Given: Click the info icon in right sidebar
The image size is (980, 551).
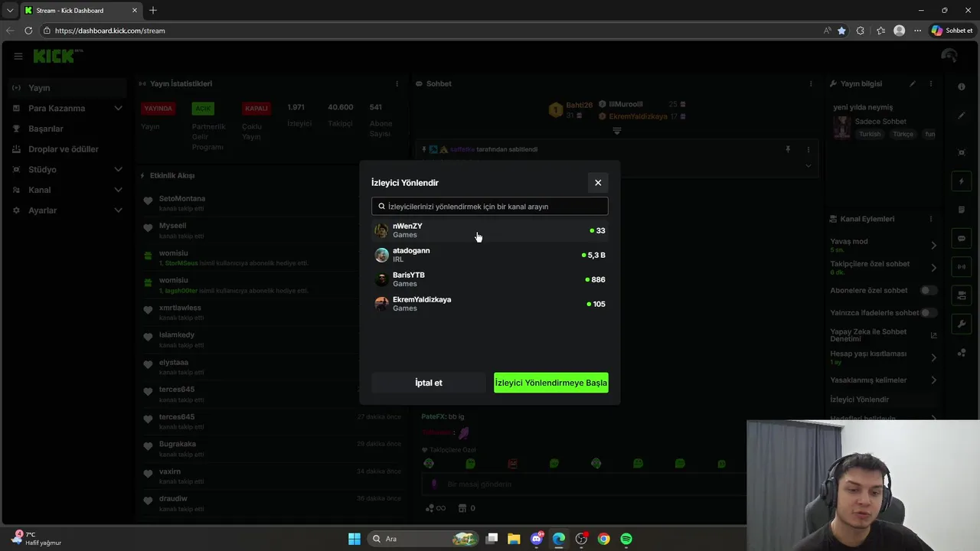Looking at the screenshot, I should pyautogui.click(x=962, y=86).
